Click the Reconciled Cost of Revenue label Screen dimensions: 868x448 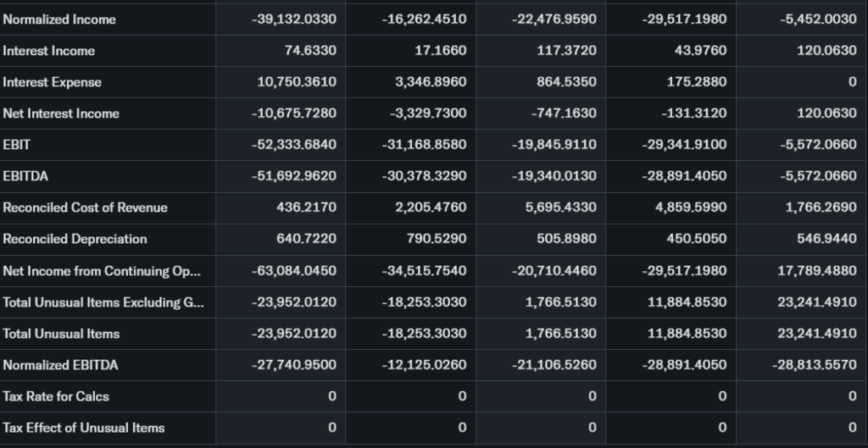click(86, 207)
